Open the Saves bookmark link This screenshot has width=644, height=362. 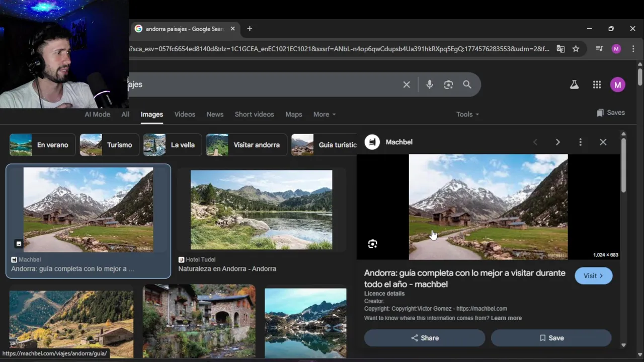[x=610, y=113]
